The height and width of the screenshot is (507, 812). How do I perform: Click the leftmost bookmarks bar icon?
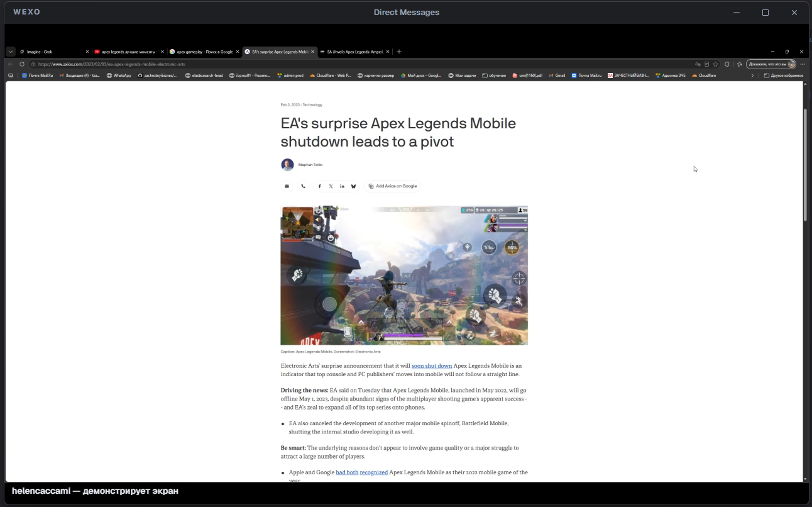11,75
